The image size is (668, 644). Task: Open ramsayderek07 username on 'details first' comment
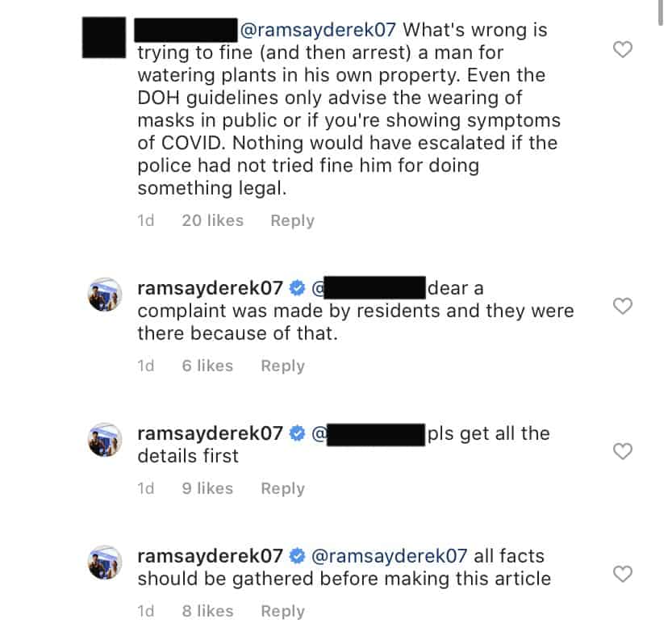210,433
